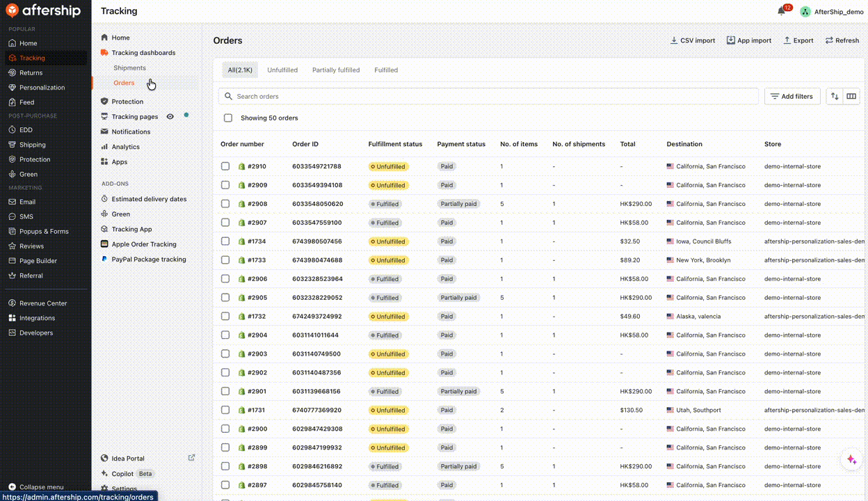This screenshot has width=868, height=501.
Task: Click the Feed icon in sidebar
Action: (13, 102)
